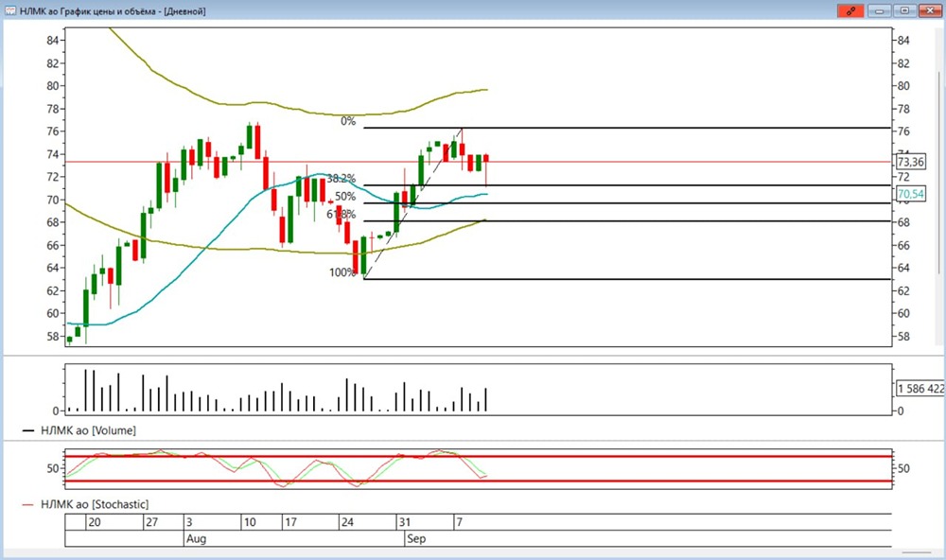
Task: Click date 10 on the time axis
Action: [x=249, y=522]
